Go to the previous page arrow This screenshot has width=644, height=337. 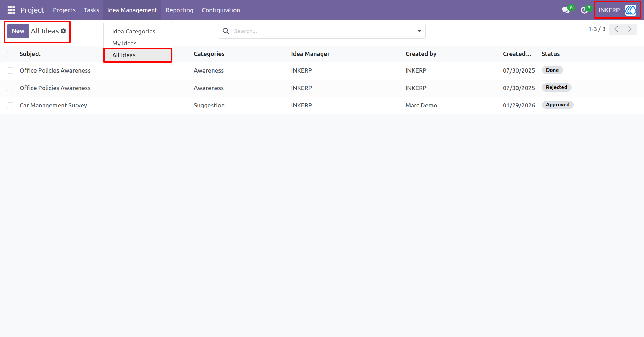pyautogui.click(x=616, y=29)
